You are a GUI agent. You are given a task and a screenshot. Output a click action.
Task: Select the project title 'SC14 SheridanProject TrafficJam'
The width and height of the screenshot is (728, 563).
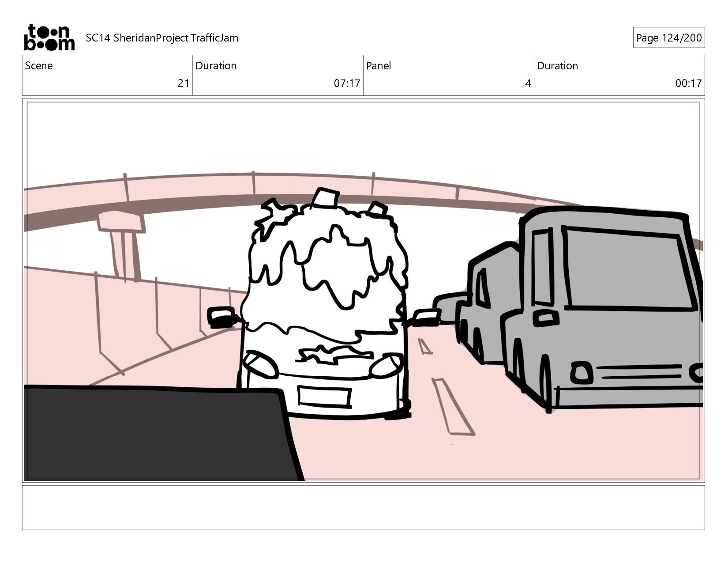tap(162, 38)
